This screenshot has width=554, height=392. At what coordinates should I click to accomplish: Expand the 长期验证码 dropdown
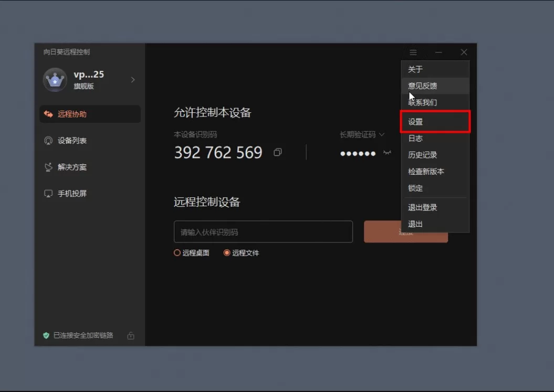pyautogui.click(x=362, y=135)
